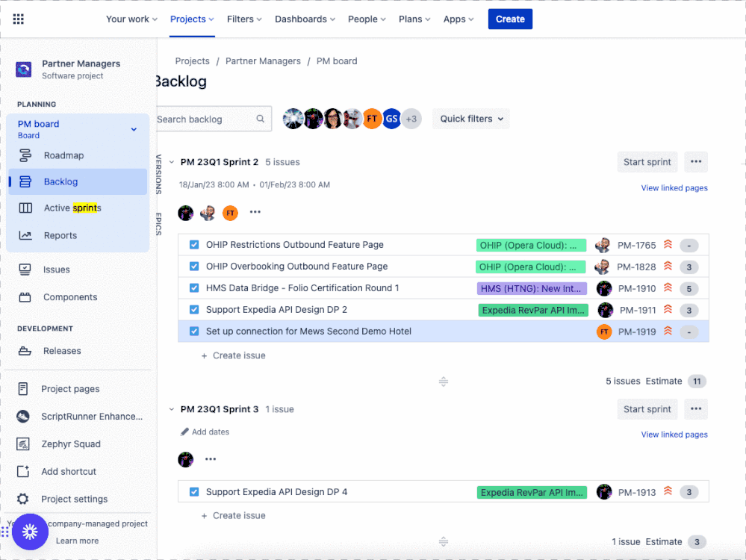Click the search magnifier in backlog search
This screenshot has width=746, height=560.
coord(261,119)
